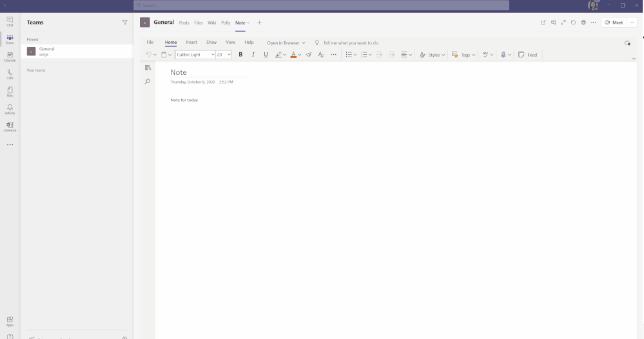Open the Styles dropdown
Image resolution: width=644 pixels, height=339 pixels.
pyautogui.click(x=432, y=55)
